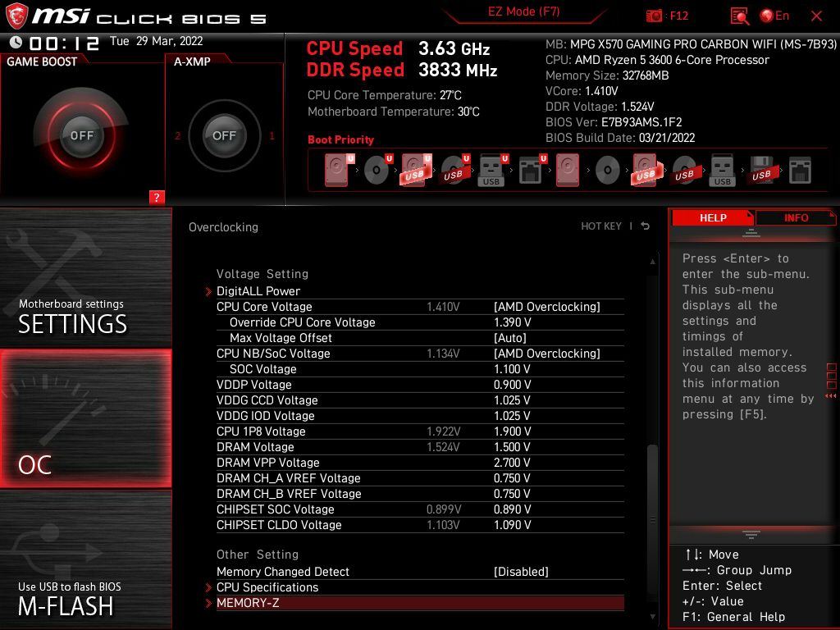Edit DRAM Voltage value 1.500 V
Viewport: 840px width, 630px height.
(512, 446)
